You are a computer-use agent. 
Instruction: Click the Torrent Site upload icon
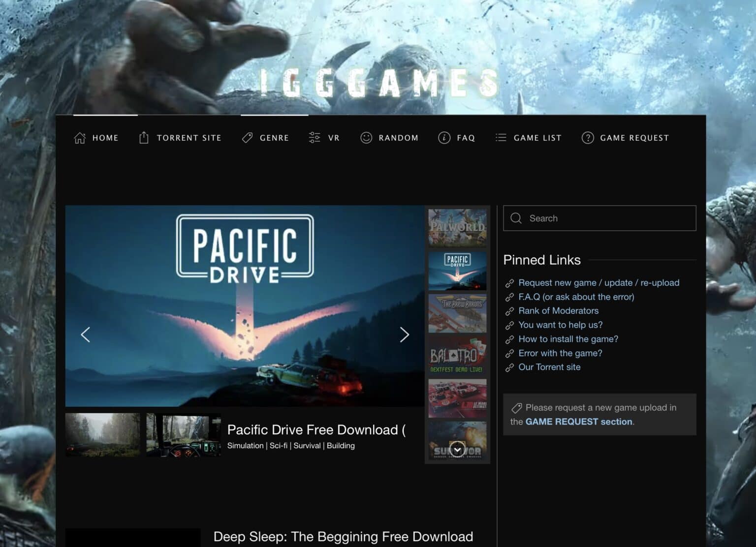144,138
